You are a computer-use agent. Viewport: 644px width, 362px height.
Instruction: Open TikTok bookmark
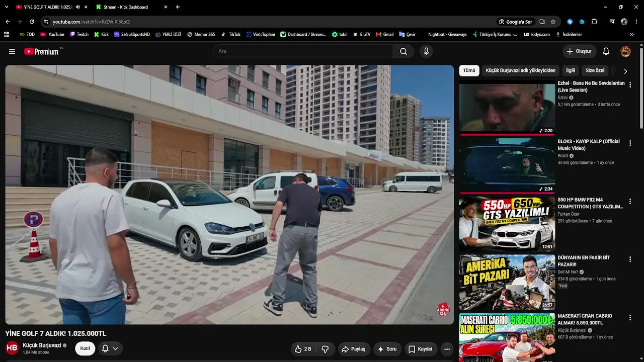230,35
